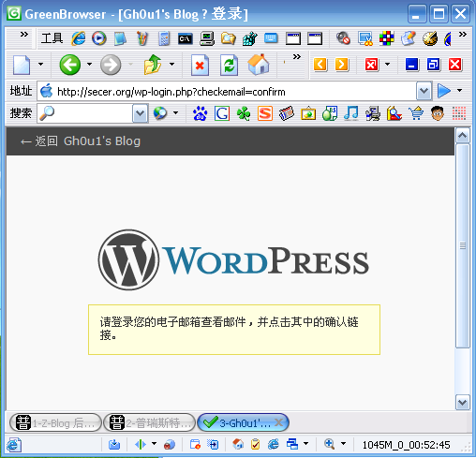
Task: Click the news search icon
Action: pyautogui.click(x=287, y=113)
